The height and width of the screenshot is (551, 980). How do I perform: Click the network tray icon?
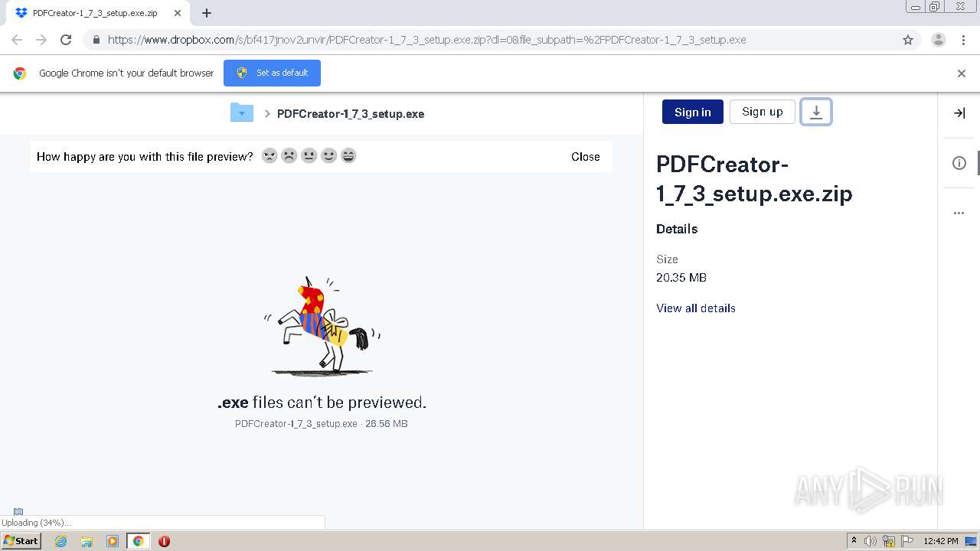pos(889,541)
